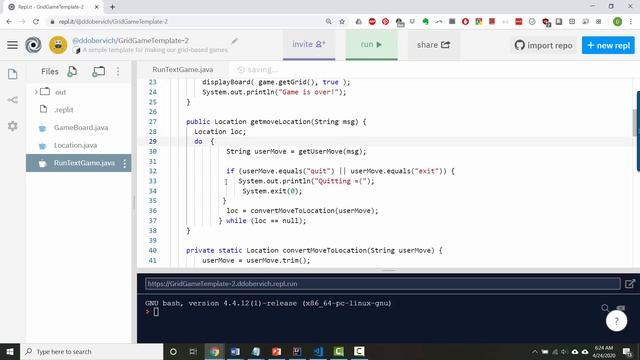Open preview in new window icon
This screenshot has height=360, width=640.
(x=630, y=284)
